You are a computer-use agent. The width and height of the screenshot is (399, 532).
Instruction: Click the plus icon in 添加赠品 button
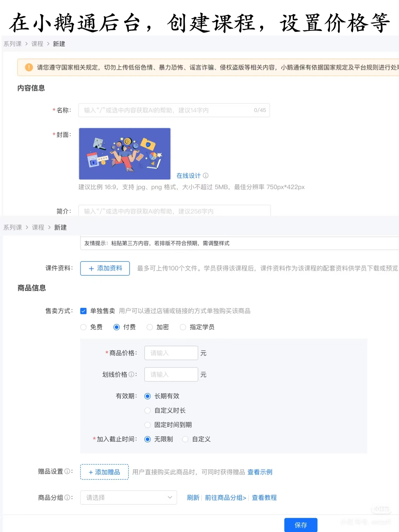(91, 472)
